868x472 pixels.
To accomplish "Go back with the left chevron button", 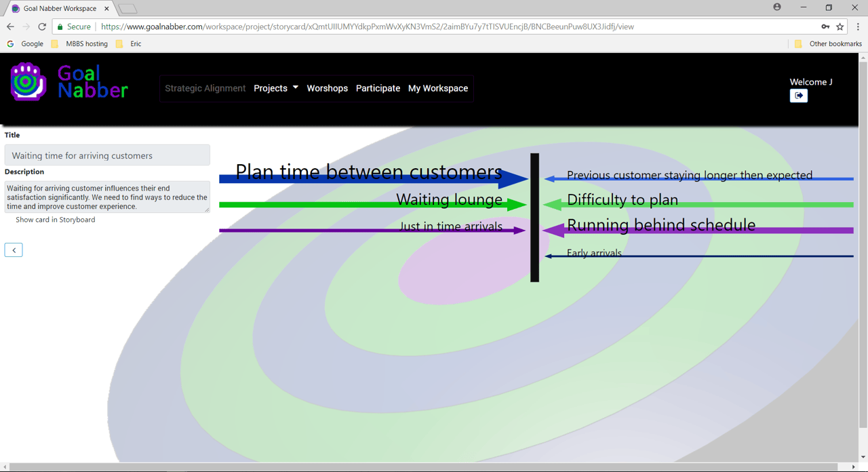I will point(14,250).
